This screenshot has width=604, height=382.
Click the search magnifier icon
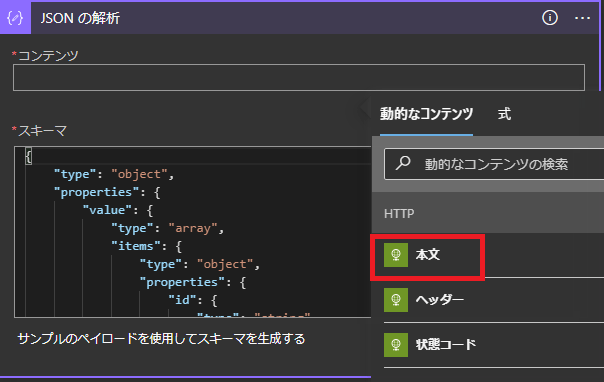(x=403, y=163)
